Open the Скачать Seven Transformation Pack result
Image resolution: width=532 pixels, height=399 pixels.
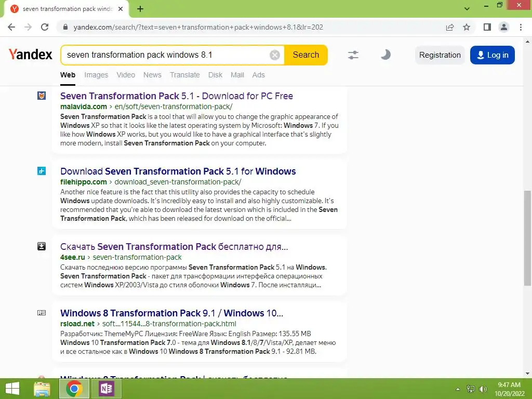[174, 247]
